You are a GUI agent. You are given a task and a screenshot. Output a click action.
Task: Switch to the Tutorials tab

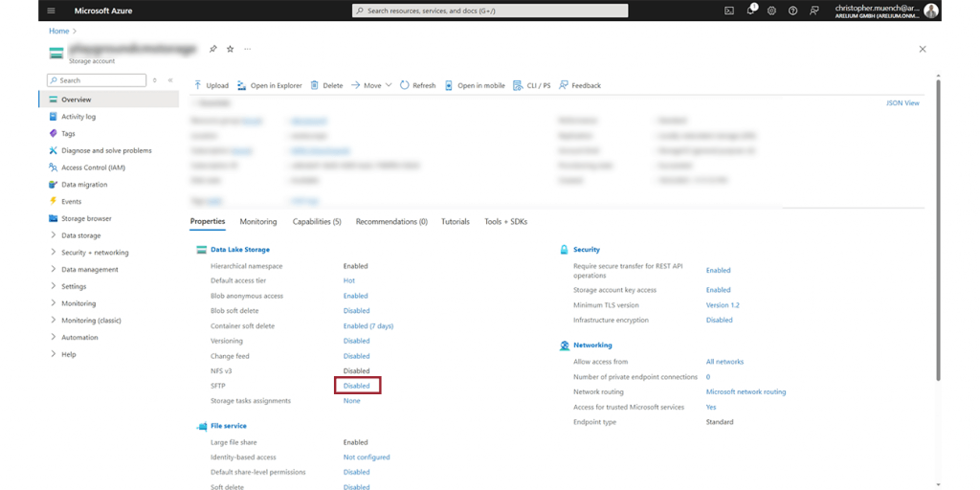click(x=456, y=222)
